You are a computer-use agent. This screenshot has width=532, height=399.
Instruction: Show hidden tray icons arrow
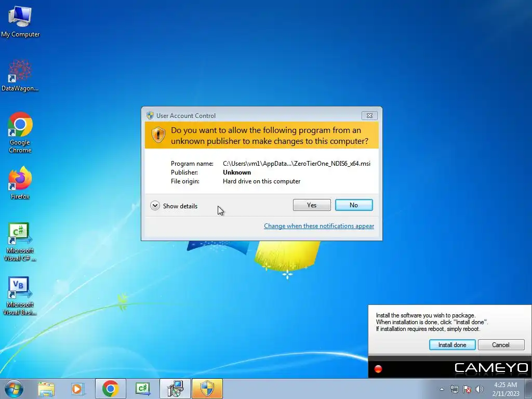442,389
